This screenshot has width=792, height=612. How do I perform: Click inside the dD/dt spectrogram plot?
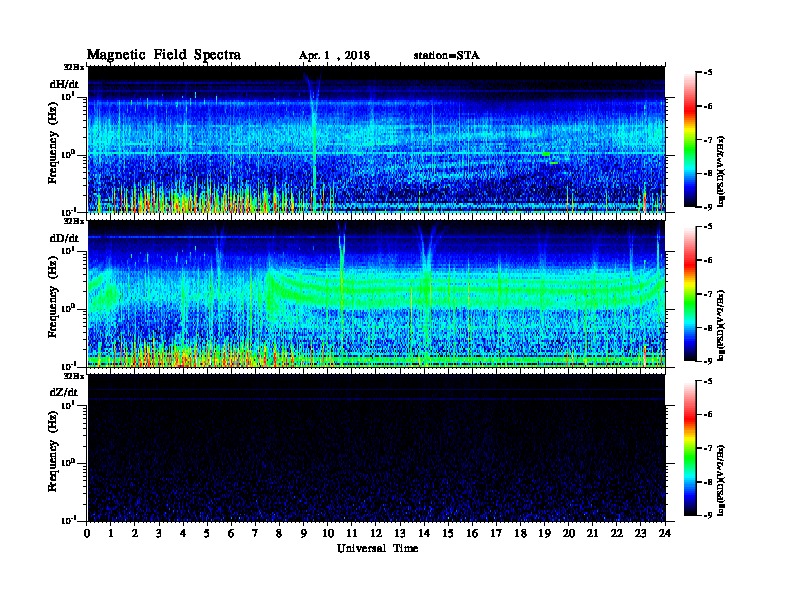[376, 294]
